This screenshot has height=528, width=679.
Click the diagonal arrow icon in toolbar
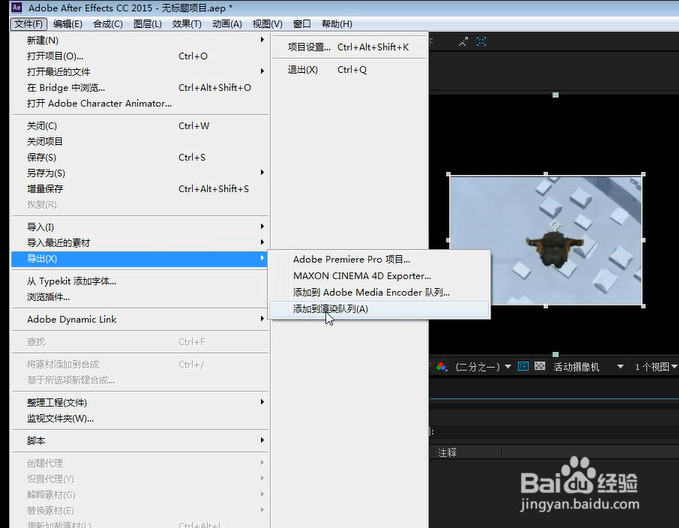pos(463,42)
